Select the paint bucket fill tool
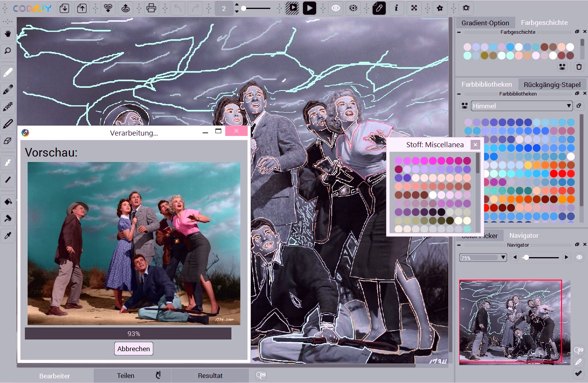The height and width of the screenshot is (383, 588). (8, 202)
